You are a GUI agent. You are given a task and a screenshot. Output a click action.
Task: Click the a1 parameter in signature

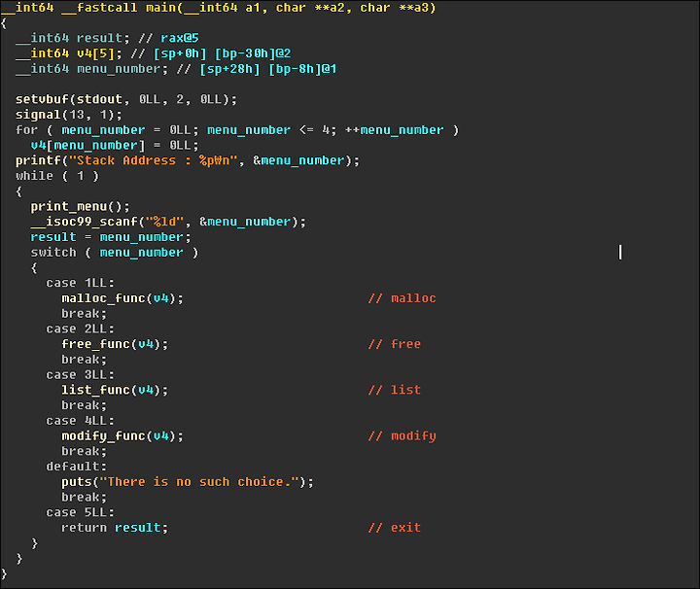coord(253,8)
